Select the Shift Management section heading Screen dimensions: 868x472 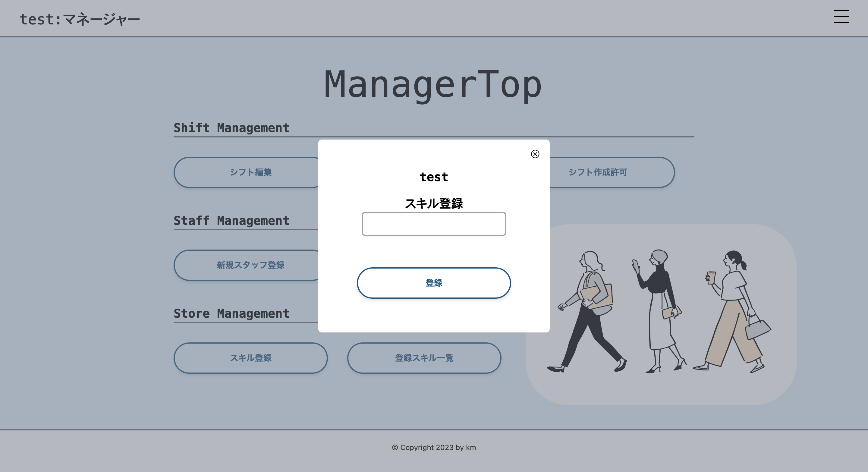click(231, 128)
